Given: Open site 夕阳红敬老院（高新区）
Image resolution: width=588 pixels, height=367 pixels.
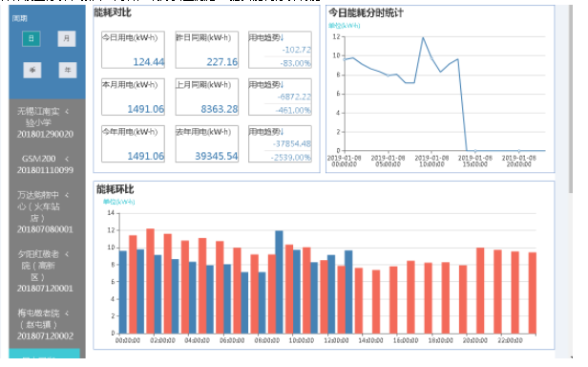Looking at the screenshot, I should 45,270.
